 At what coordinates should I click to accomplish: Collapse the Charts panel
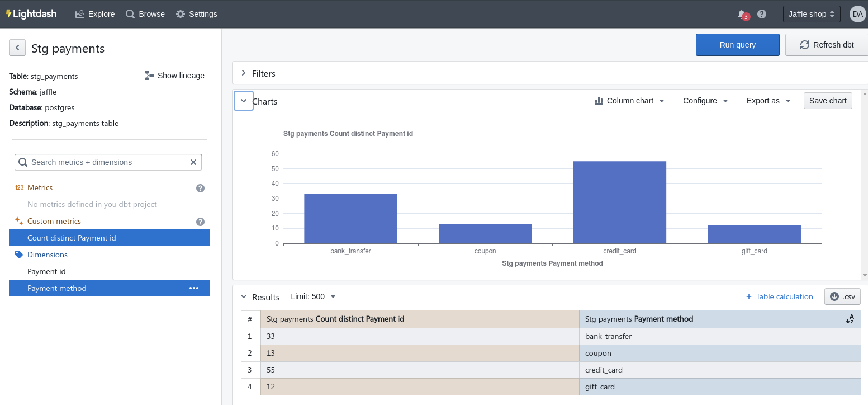(243, 101)
